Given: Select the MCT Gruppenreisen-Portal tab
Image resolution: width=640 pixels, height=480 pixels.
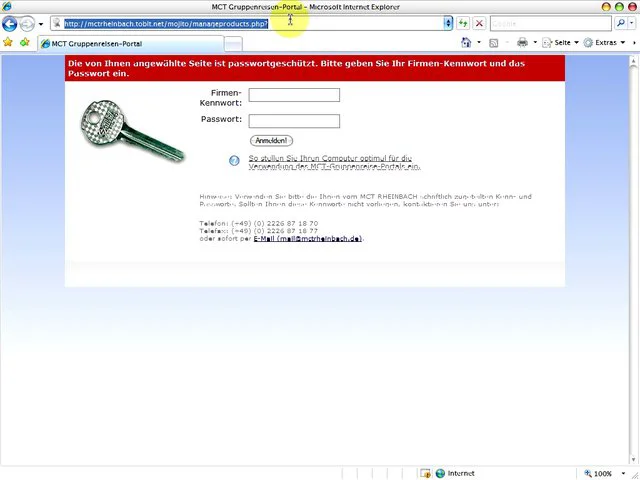Looking at the screenshot, I should 131,44.
